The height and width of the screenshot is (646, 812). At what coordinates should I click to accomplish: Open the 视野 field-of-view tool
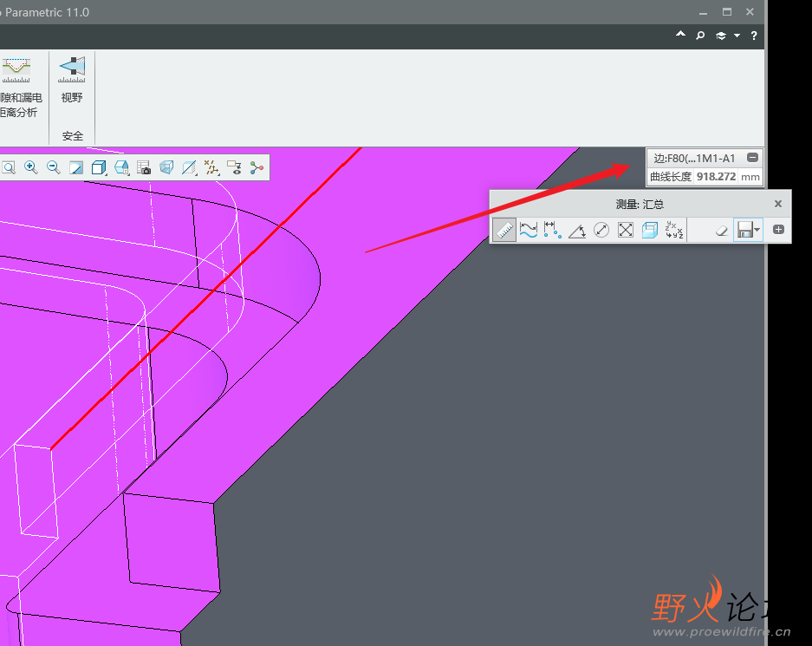[x=72, y=79]
